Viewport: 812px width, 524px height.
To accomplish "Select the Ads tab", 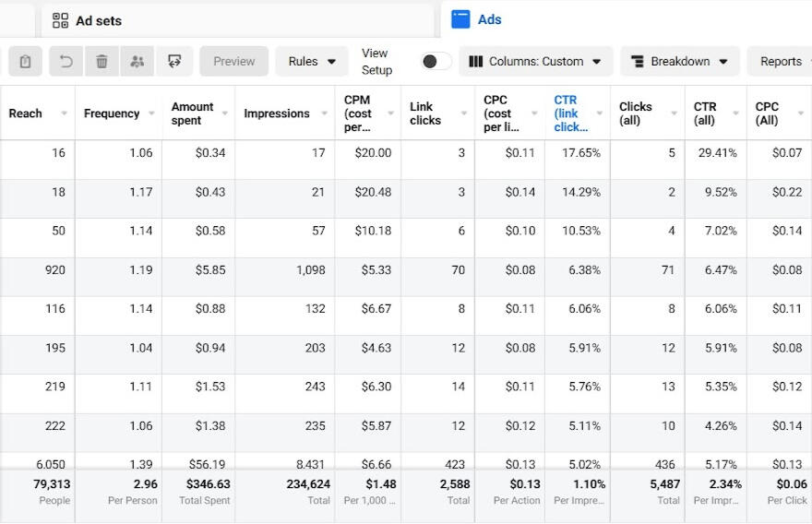I will click(x=490, y=19).
